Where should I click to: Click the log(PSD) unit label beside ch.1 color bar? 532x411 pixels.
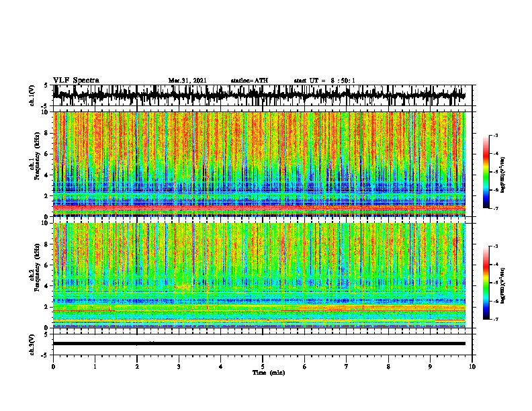[503, 175]
